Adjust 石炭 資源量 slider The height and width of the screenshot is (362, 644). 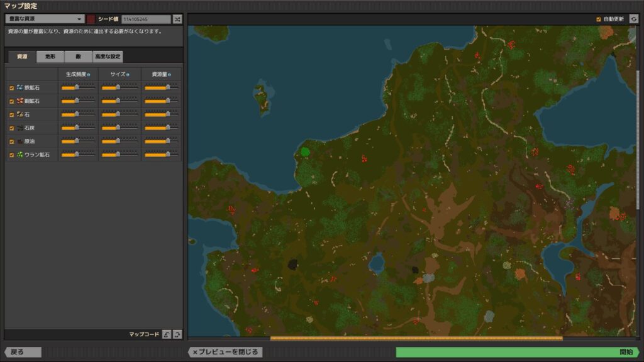[162, 128]
